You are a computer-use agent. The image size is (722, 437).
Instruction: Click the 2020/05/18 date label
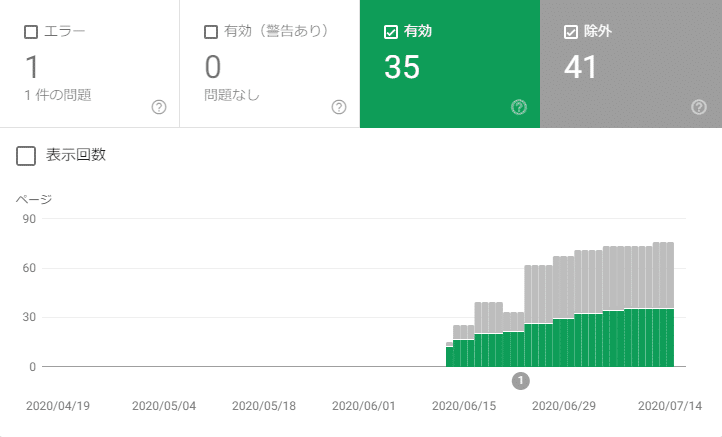[264, 406]
